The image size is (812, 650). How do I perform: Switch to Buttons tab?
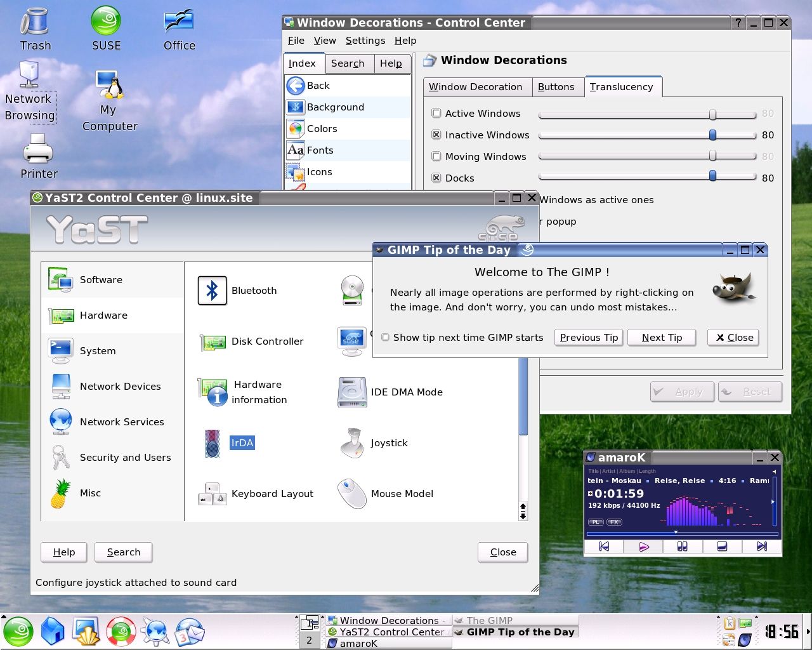556,87
